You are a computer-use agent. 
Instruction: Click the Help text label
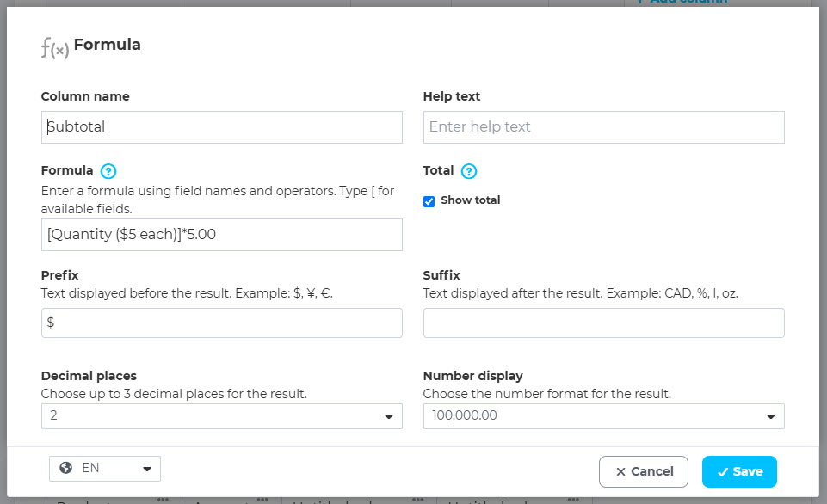tap(452, 96)
